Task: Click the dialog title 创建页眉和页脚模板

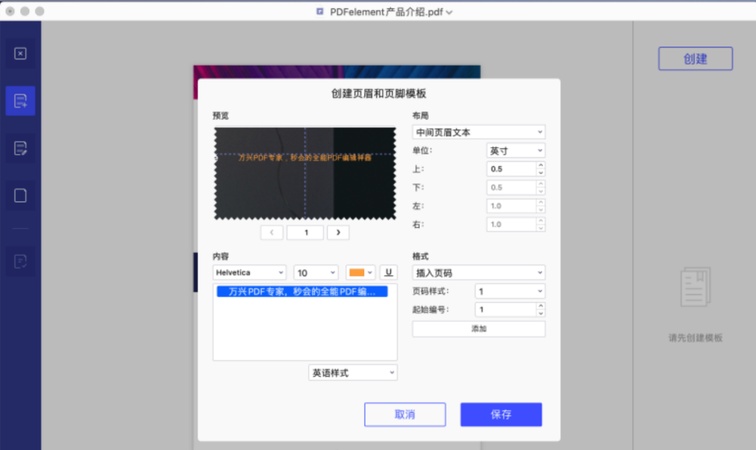Action: [378, 94]
